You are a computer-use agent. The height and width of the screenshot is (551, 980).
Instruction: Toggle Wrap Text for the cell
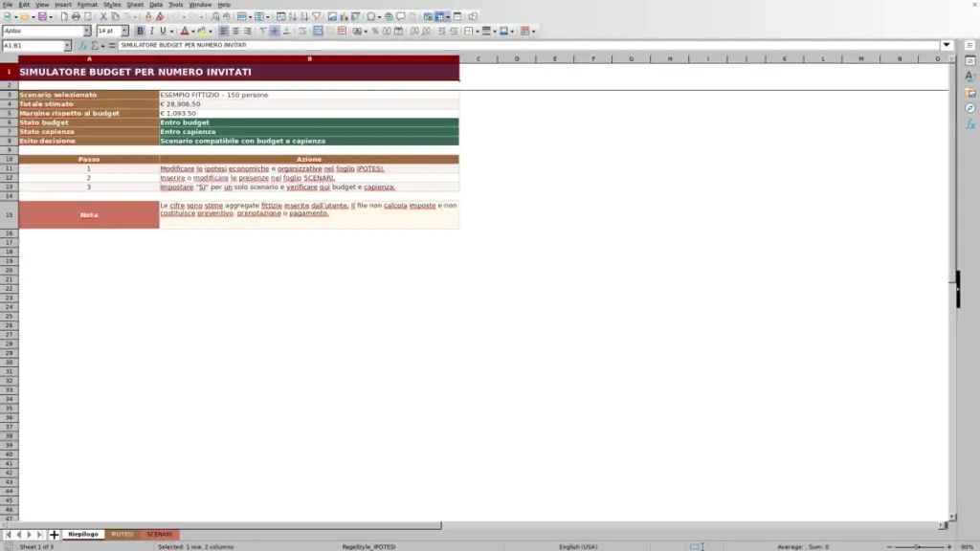point(302,32)
